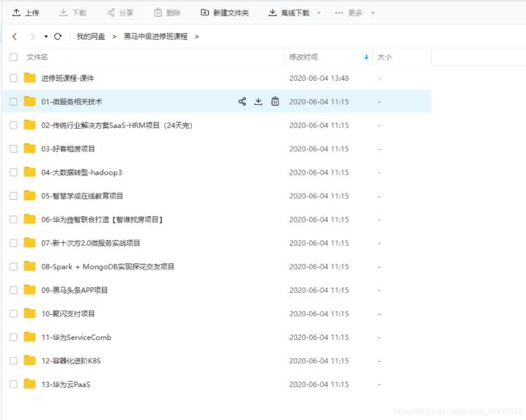
Task: Check the 02-传统行业解决方案 checkbox
Action: pos(14,125)
